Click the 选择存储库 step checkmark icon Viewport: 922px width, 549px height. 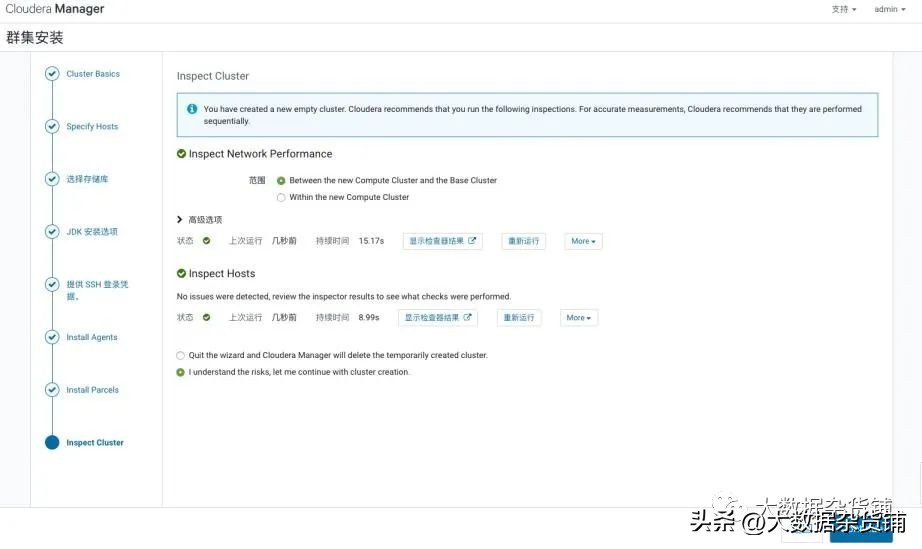pyautogui.click(x=52, y=179)
